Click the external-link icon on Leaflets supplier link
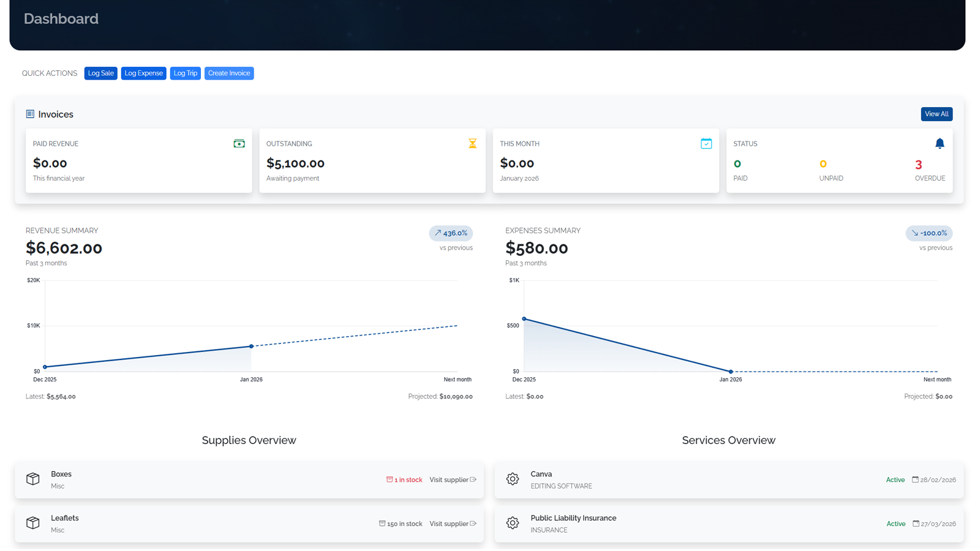Image resolution: width=980 pixels, height=551 pixels. coord(473,523)
